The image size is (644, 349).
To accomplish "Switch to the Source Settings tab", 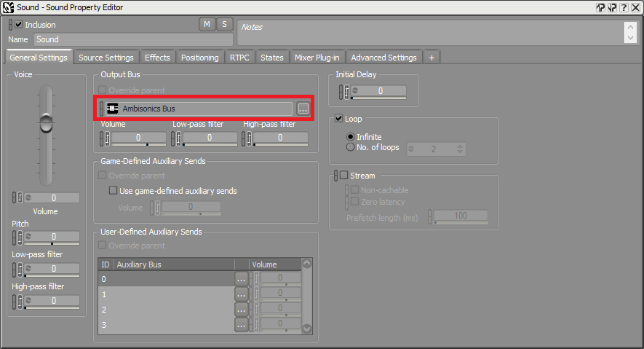I will pos(106,58).
